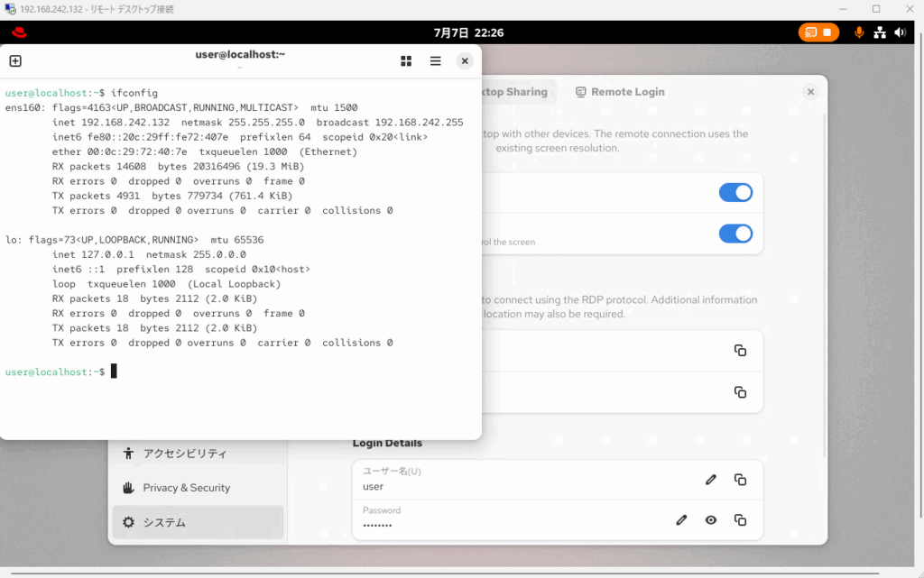Copy the password to clipboard
Image resolution: width=924 pixels, height=578 pixels.
(x=740, y=519)
